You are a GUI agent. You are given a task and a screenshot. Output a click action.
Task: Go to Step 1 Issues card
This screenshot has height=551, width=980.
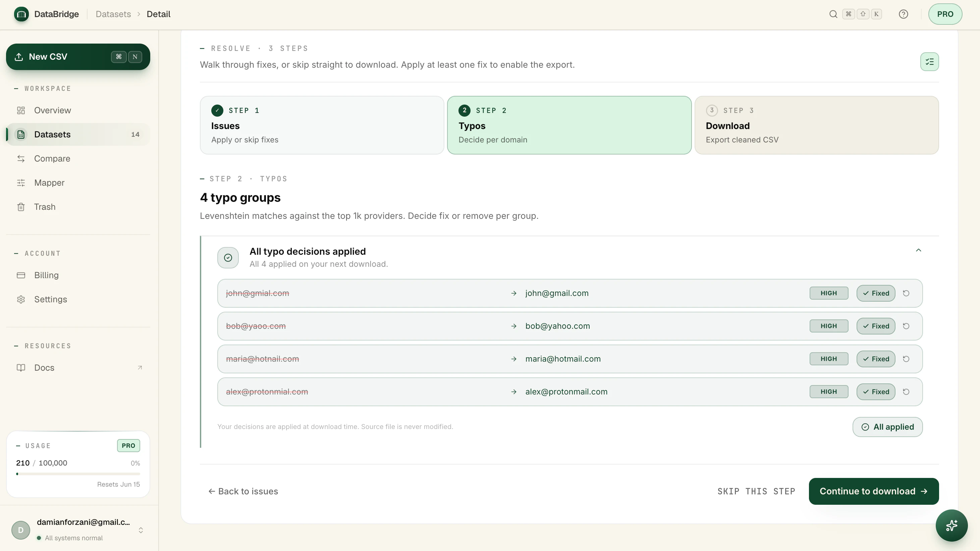point(322,125)
